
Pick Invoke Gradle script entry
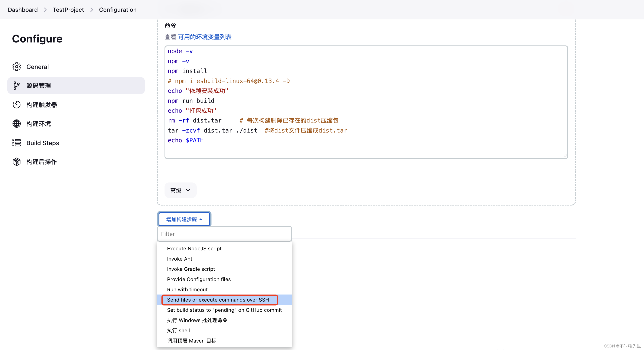point(191,269)
